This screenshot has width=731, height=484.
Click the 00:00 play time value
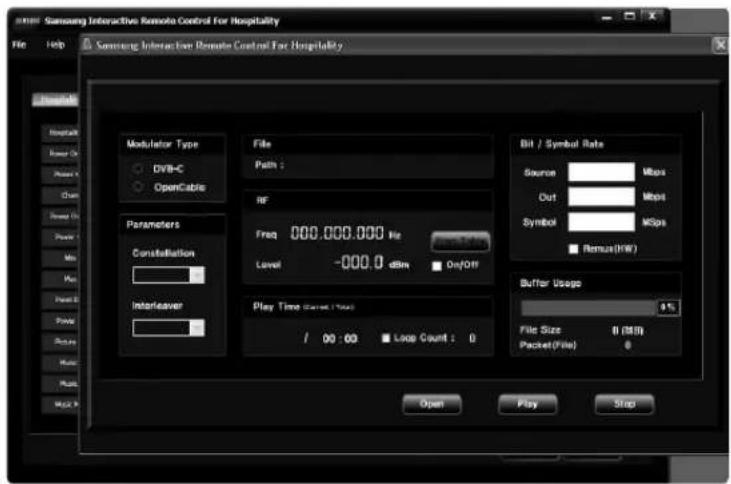(340, 339)
